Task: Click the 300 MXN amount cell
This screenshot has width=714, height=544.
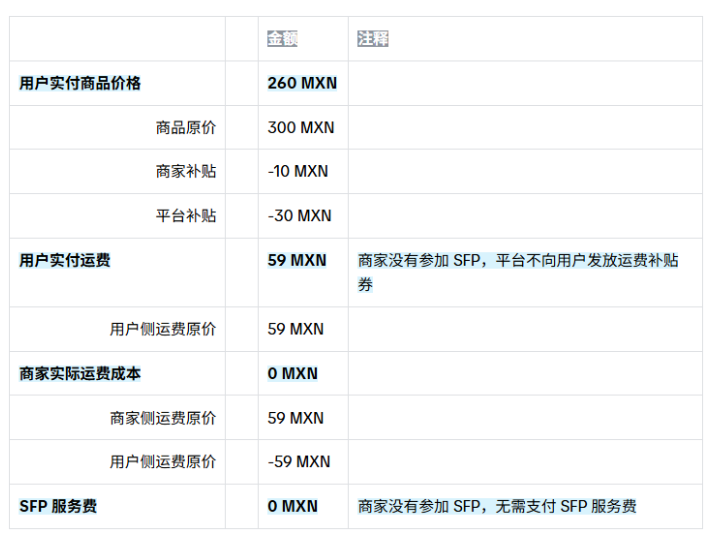Action: click(x=301, y=128)
